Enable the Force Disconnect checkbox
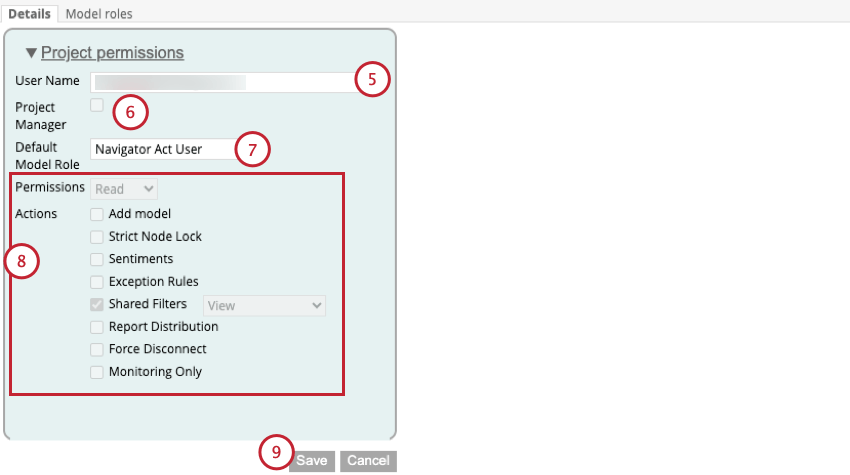850x475 pixels. point(96,349)
